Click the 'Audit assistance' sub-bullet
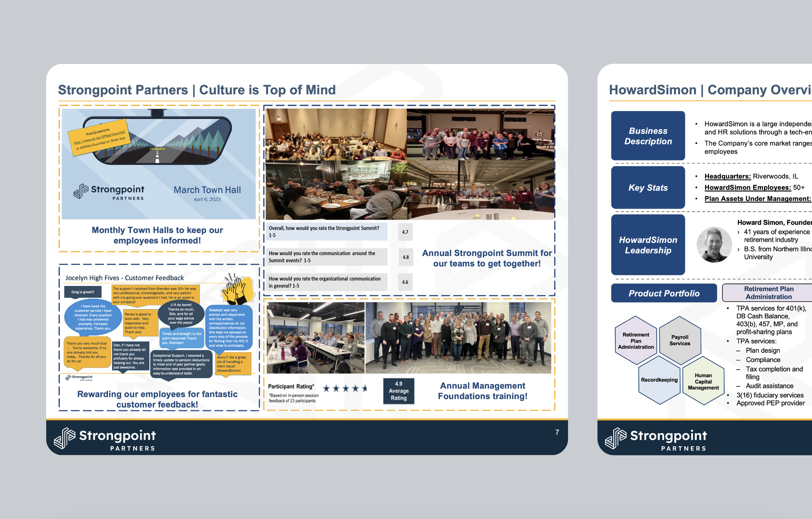The height and width of the screenshot is (519, 812). tap(769, 386)
